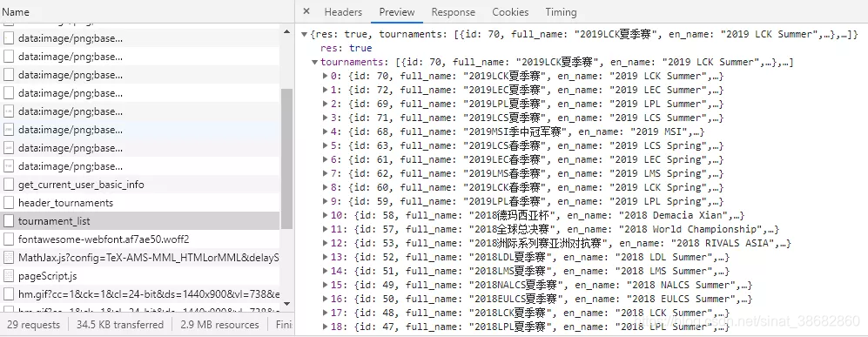Expand item 15 with 2018 NALCS Summer
This screenshot has width=868, height=337.
(x=325, y=285)
